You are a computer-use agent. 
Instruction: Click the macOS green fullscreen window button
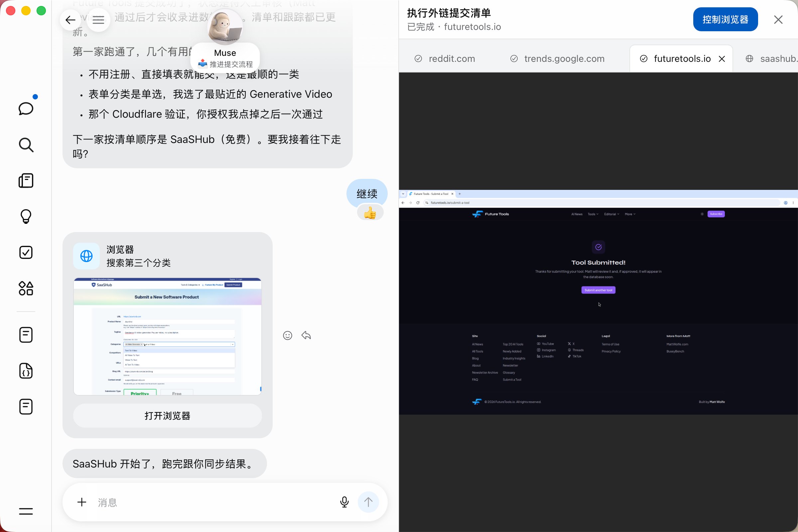point(41,11)
